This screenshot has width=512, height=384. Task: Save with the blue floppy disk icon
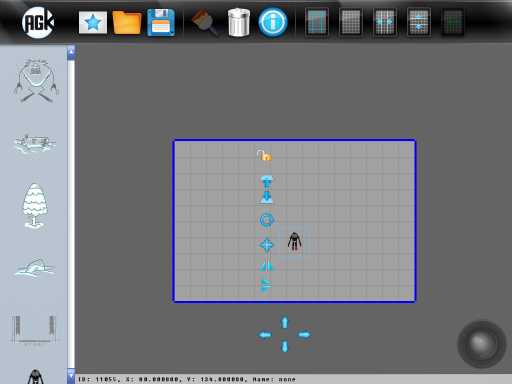tap(161, 22)
